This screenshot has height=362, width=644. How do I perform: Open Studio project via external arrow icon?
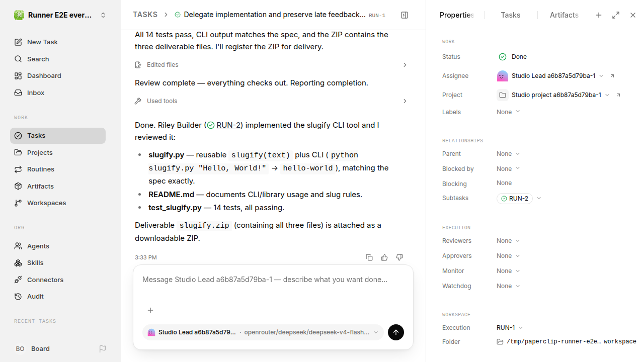point(618,95)
